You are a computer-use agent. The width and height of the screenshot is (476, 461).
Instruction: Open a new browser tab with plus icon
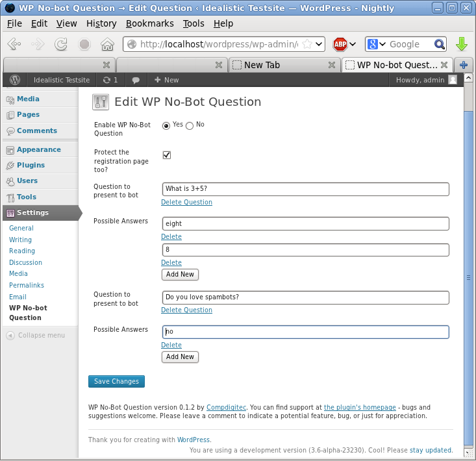click(463, 65)
